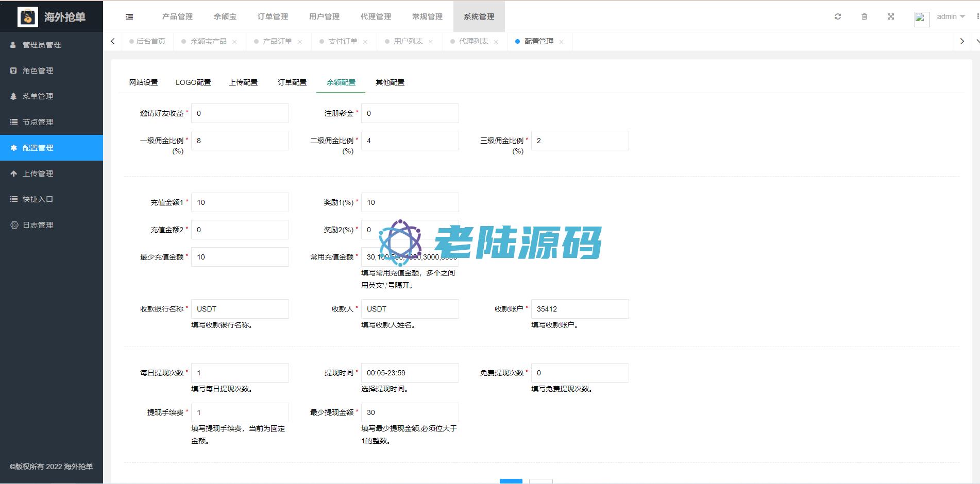The image size is (980, 484).
Task: Open the admin user dropdown
Action: [x=950, y=16]
